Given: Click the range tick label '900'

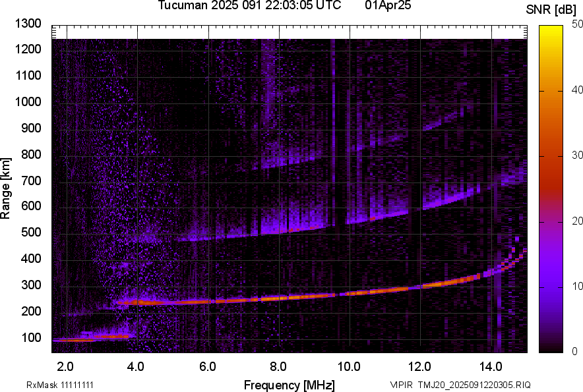Looking at the screenshot, I should coord(31,128).
